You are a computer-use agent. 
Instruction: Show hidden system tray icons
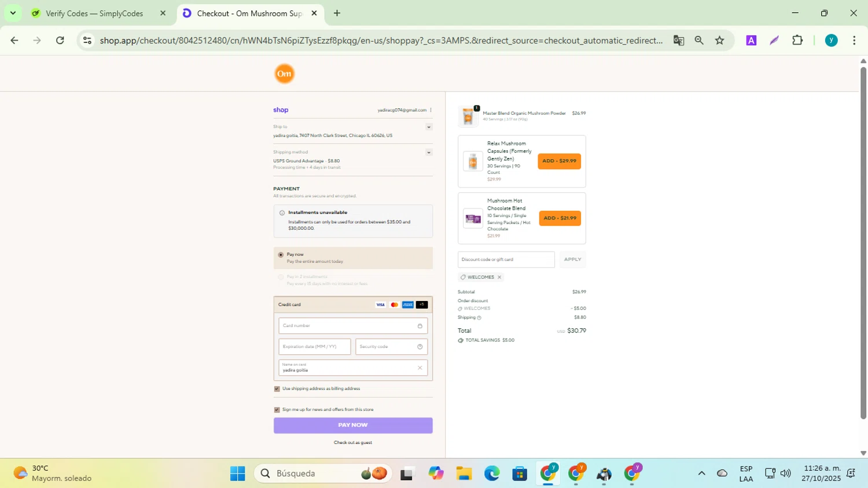click(x=701, y=474)
